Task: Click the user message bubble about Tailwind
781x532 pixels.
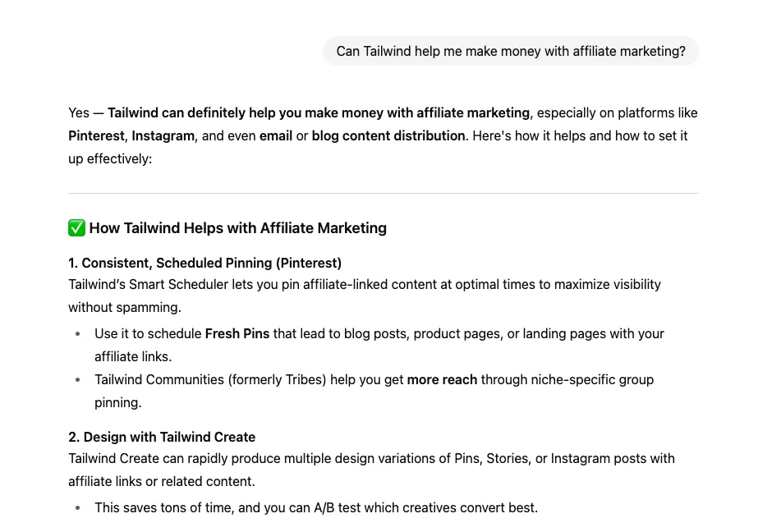Action: point(510,51)
